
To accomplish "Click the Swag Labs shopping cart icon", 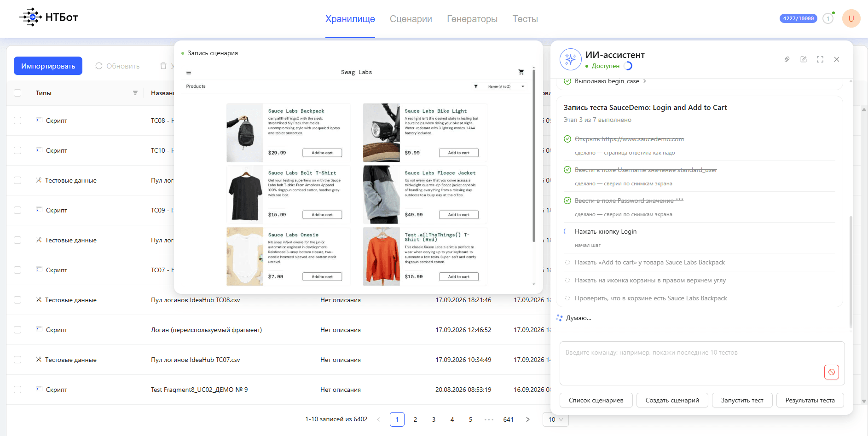I will 521,72.
